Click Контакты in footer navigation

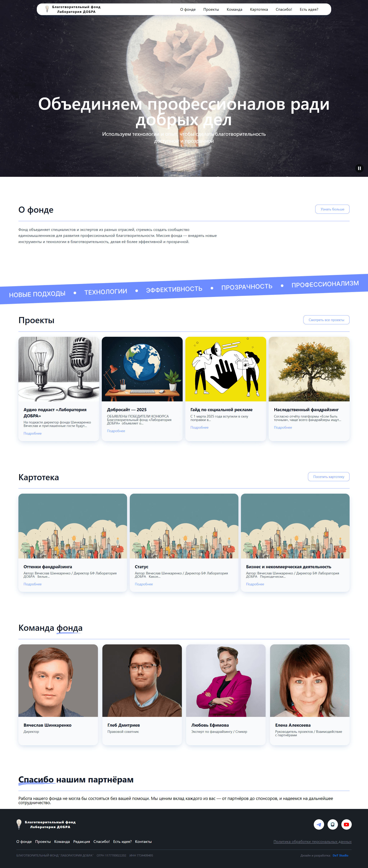click(143, 841)
